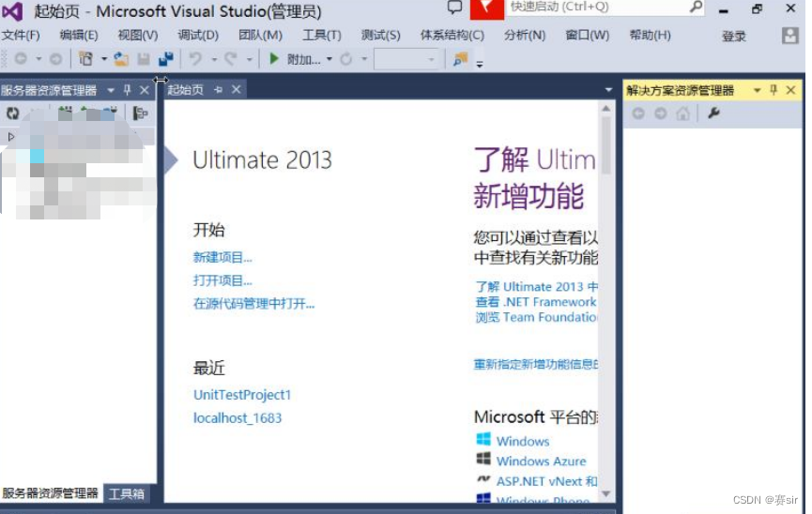Open the feedback speech bubble icon
Screen dimensions: 812x514
click(x=454, y=7)
